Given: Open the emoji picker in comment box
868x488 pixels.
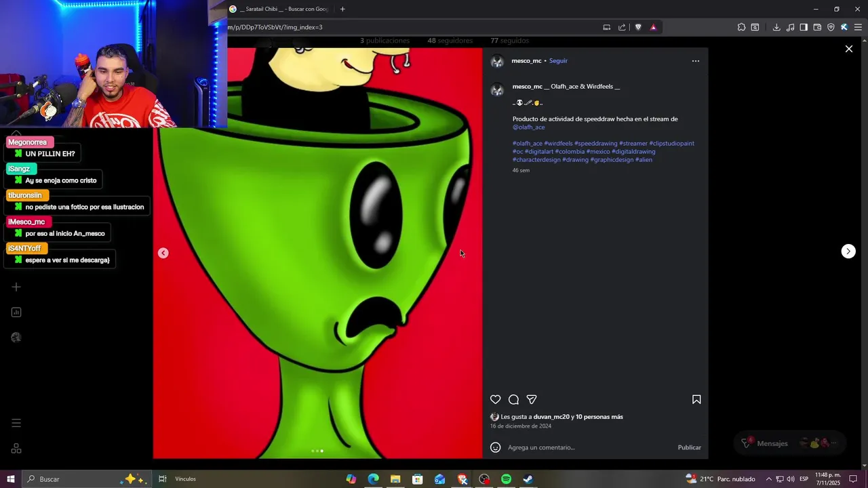Looking at the screenshot, I should point(496,447).
